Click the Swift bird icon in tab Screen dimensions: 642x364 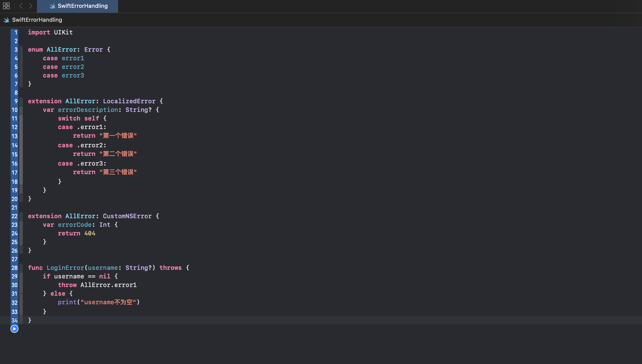pos(52,6)
